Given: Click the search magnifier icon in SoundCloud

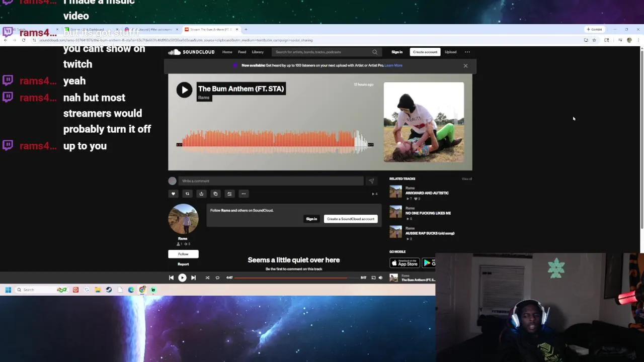Looking at the screenshot, I should coord(374,52).
